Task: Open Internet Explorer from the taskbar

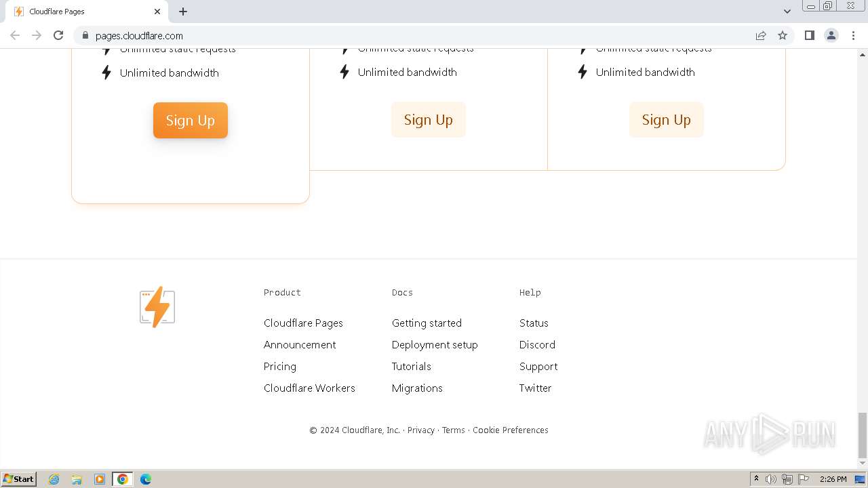Action: point(54,479)
